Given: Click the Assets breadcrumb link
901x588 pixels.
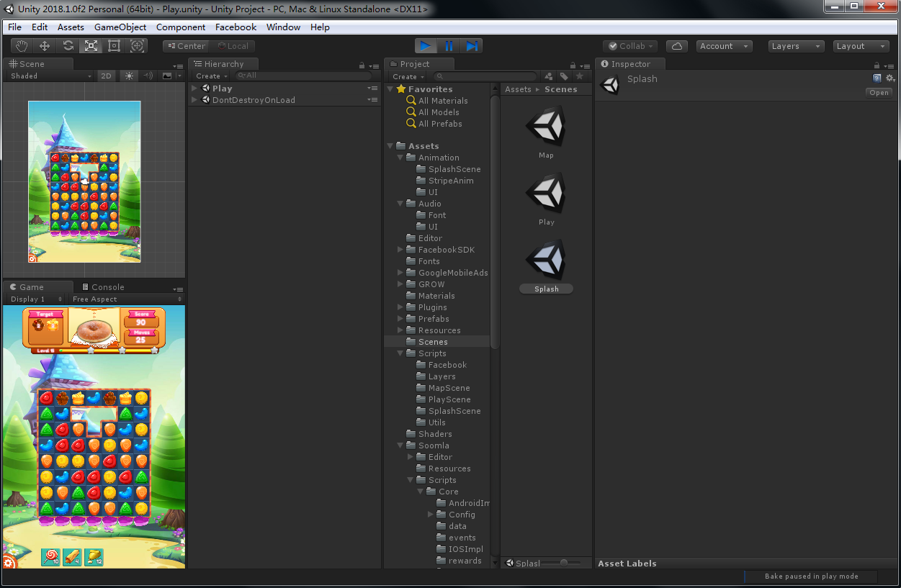Looking at the screenshot, I should pos(518,89).
